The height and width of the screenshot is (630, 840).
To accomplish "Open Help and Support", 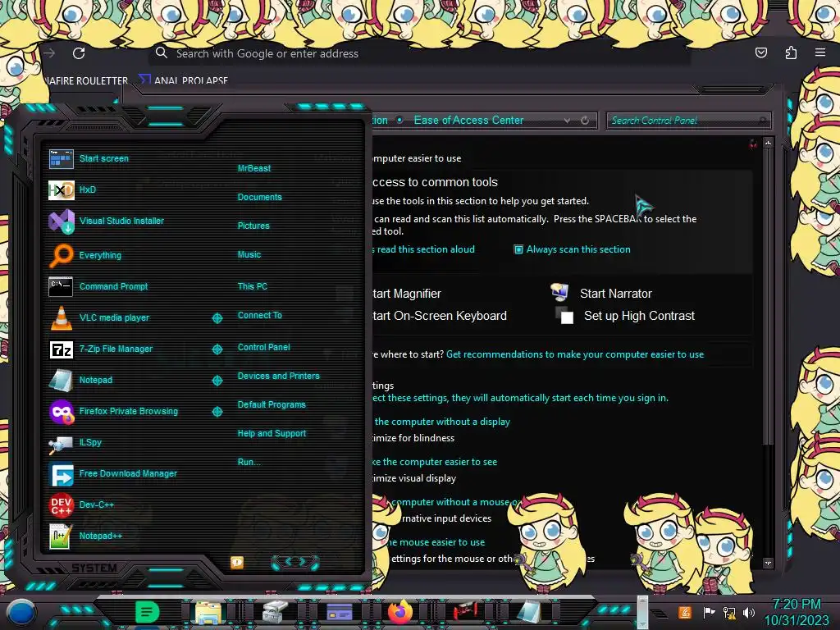I will click(x=272, y=433).
